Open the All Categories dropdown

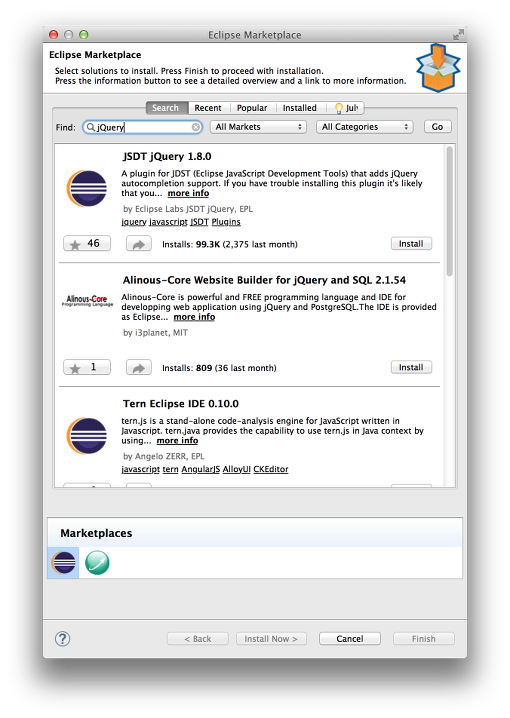(364, 127)
